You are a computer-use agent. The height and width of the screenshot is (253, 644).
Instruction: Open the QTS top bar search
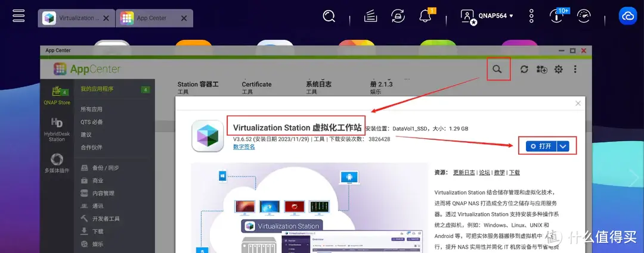click(x=329, y=17)
